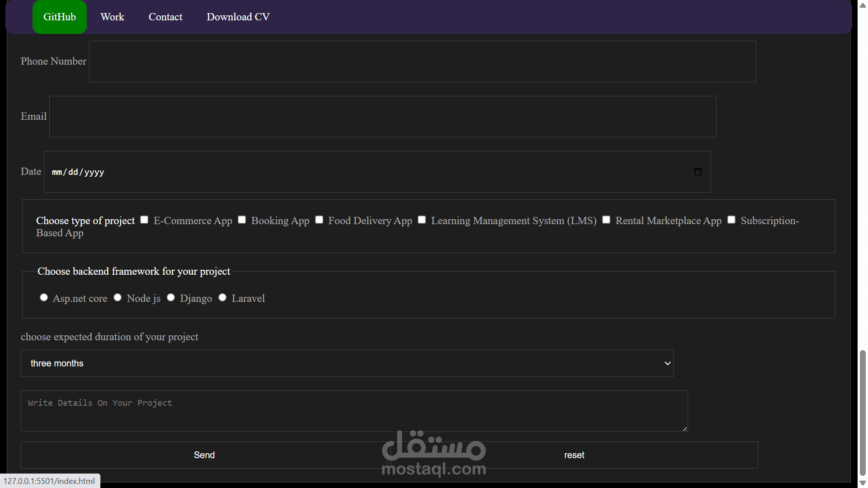Enable the Food Delivery App option
Screen dimensions: 868x488
point(319,220)
